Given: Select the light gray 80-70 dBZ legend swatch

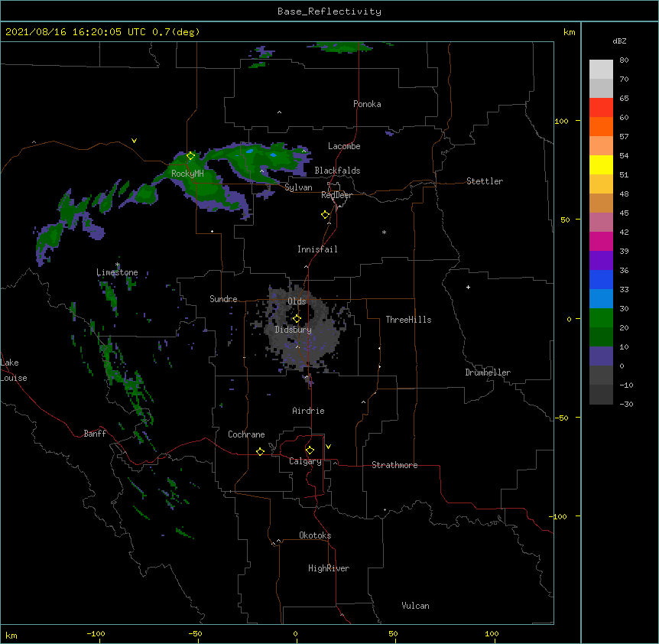Looking at the screenshot, I should coord(601,70).
